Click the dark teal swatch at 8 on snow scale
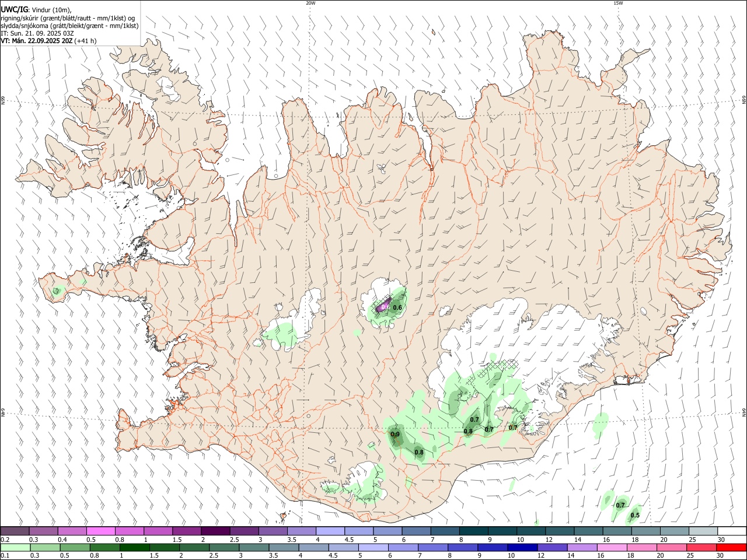 [473, 531]
